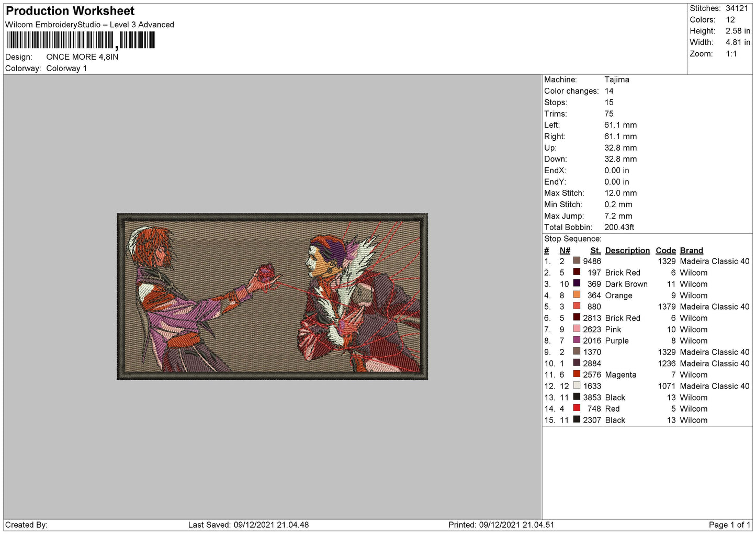Select the Brick Red swatch in row 6
The width and height of the screenshot is (756, 534).
tap(577, 318)
